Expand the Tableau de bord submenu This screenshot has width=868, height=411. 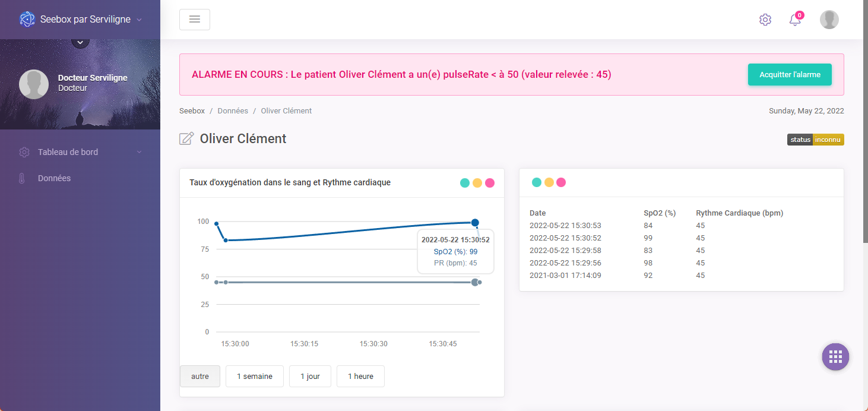click(x=139, y=151)
